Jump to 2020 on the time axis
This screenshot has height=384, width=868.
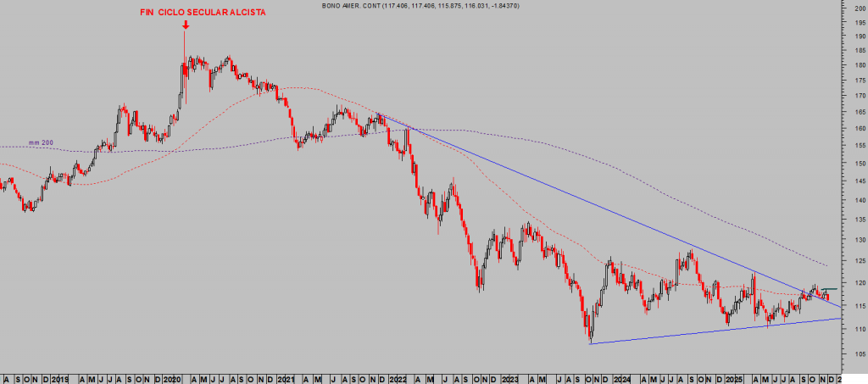[x=172, y=376]
